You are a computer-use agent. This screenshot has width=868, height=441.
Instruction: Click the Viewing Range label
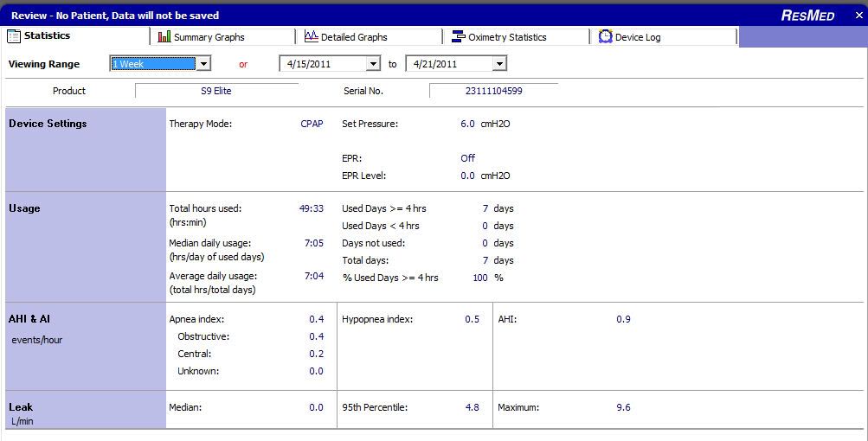coord(44,64)
